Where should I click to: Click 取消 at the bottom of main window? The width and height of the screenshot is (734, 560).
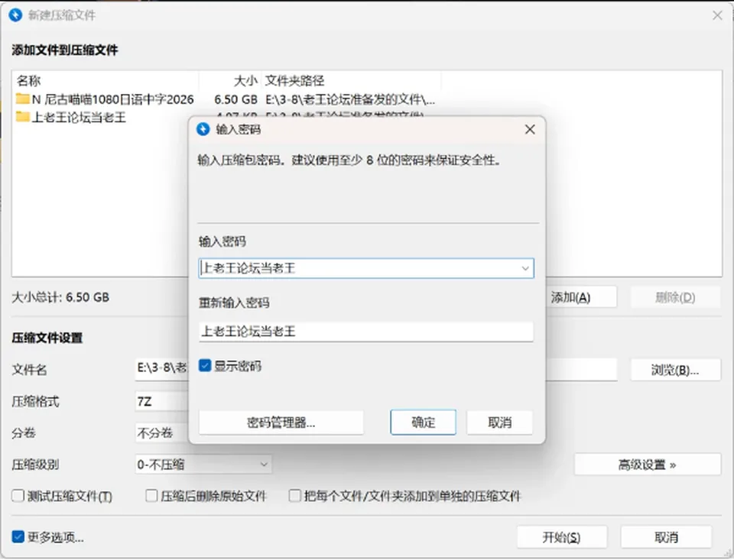click(x=666, y=537)
